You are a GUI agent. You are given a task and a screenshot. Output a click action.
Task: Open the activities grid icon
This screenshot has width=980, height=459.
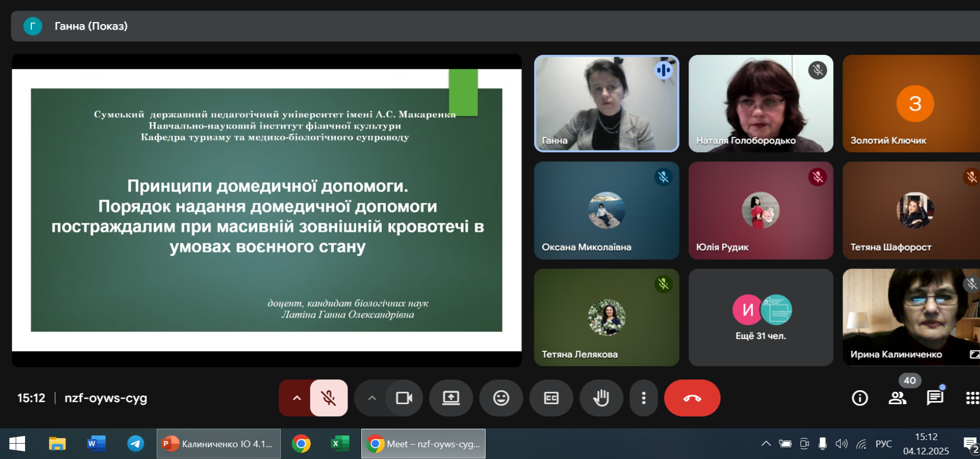pos(972,398)
